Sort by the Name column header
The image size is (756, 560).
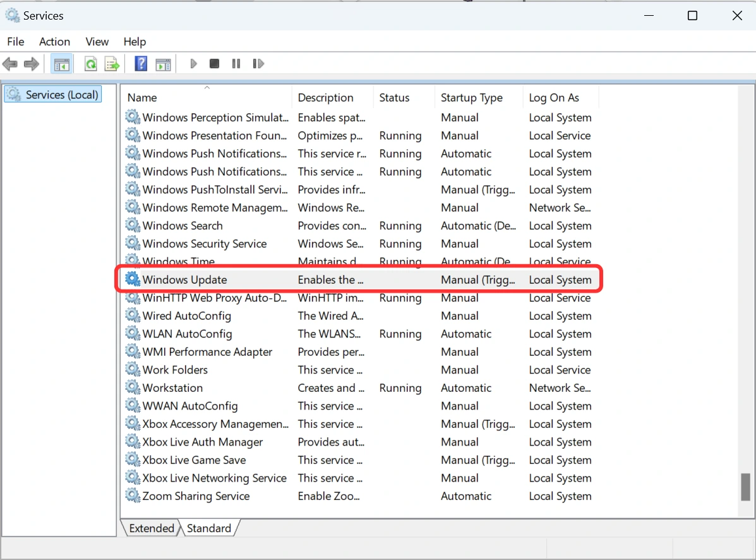[x=207, y=97]
